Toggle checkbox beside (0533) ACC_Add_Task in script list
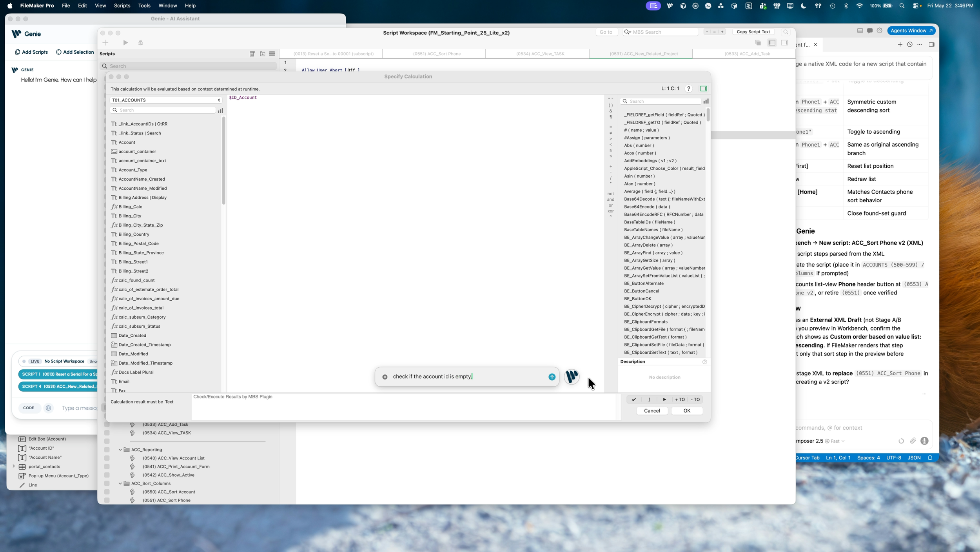 point(107,425)
